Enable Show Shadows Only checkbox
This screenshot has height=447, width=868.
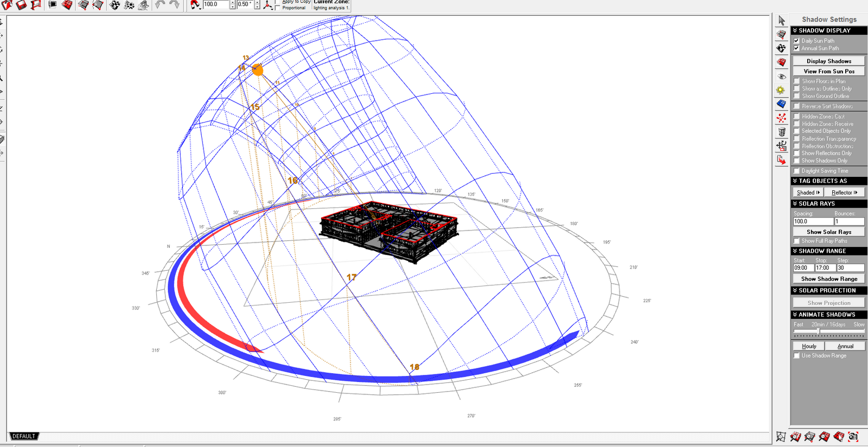[796, 161]
